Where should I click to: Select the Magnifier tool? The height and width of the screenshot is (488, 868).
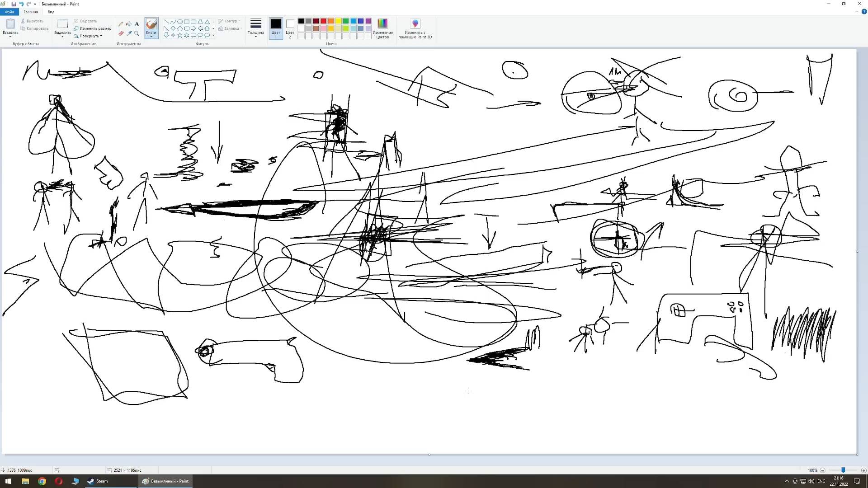click(x=137, y=33)
